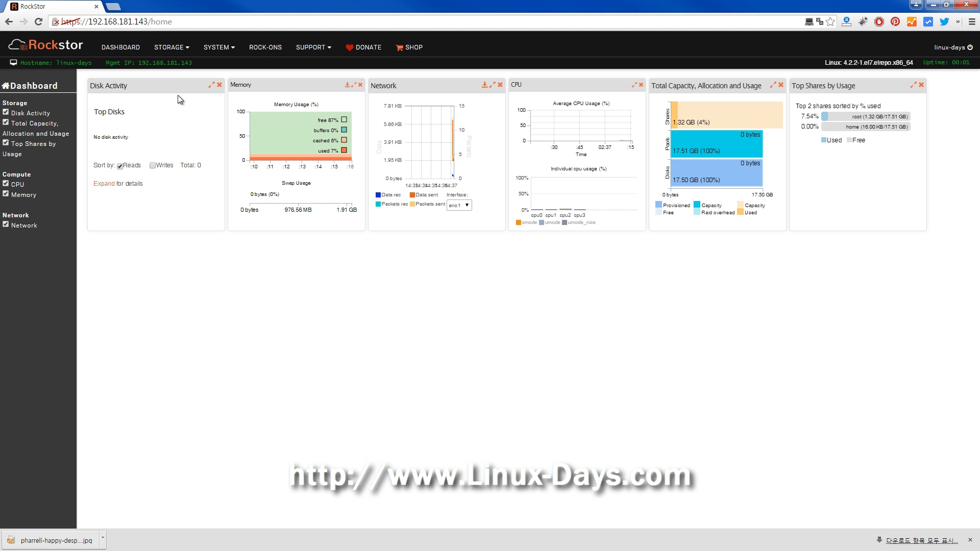The width and height of the screenshot is (980, 551).
Task: Click the home share usage bar
Action: point(866,127)
